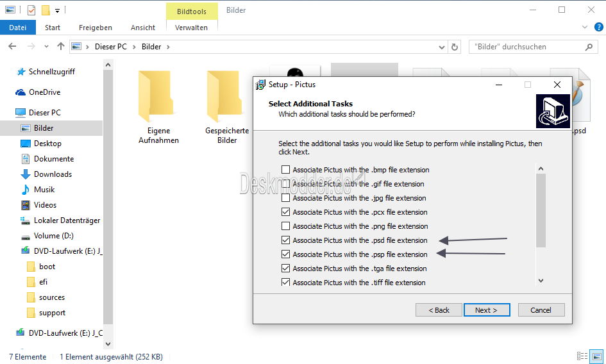
Task: Open the Ansicht ribbon tab
Action: (x=143, y=28)
